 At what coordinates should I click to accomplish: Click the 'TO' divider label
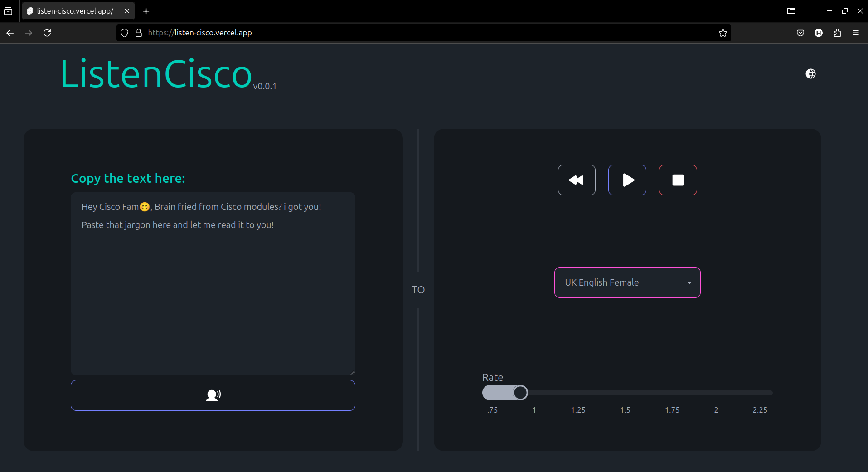418,290
